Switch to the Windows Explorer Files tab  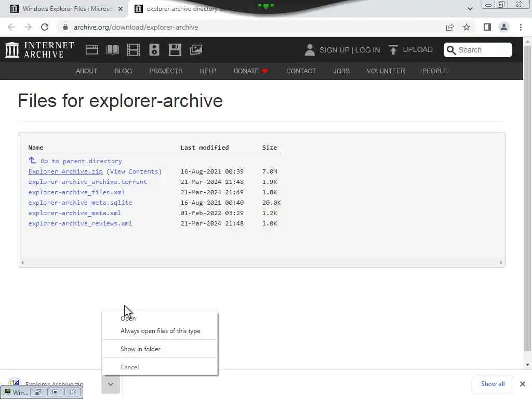coord(63,9)
